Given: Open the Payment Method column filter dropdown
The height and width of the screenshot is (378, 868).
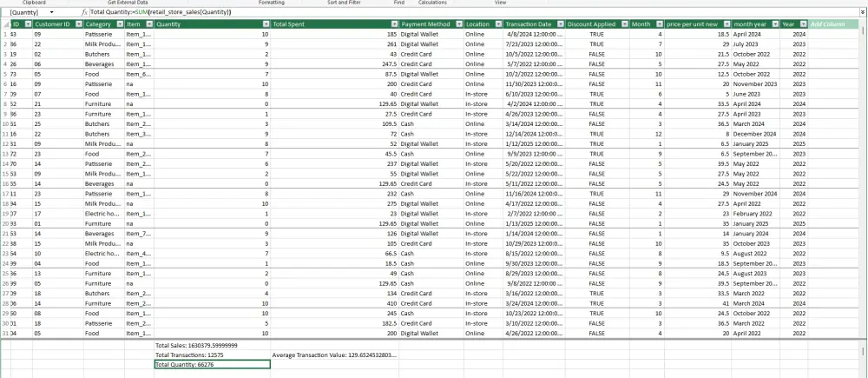Looking at the screenshot, I should [459, 24].
